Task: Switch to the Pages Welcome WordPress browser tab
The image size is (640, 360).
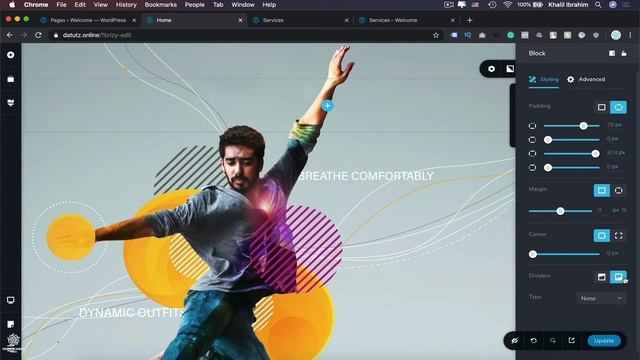Action: pos(88,20)
